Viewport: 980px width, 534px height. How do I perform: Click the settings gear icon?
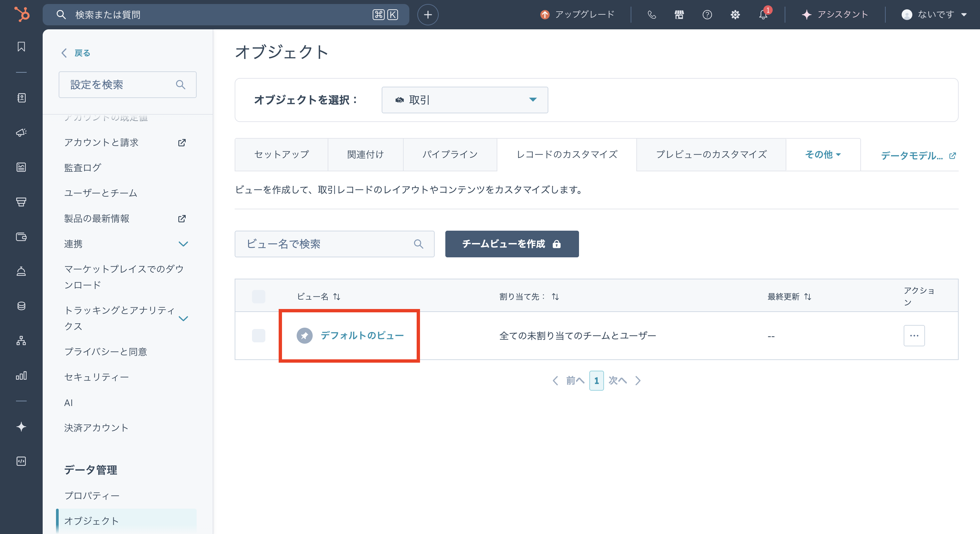[x=735, y=14]
